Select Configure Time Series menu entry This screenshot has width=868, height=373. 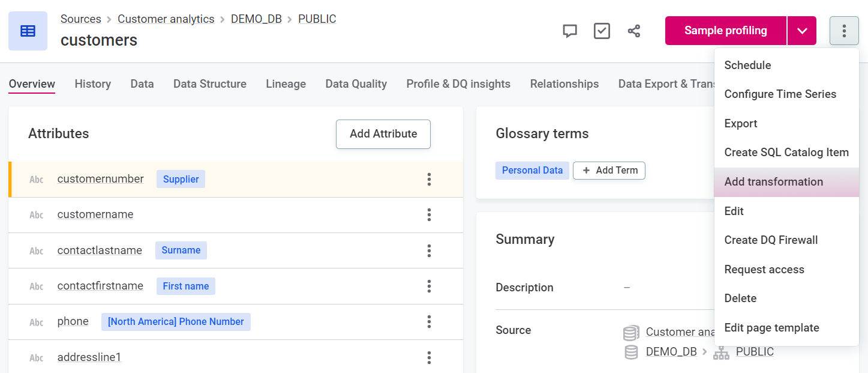(780, 94)
